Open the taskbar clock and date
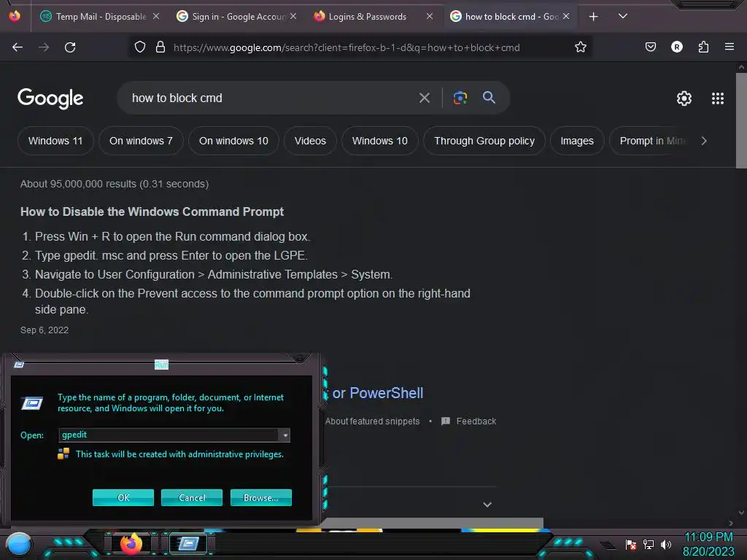Image resolution: width=747 pixels, height=560 pixels. point(708,544)
